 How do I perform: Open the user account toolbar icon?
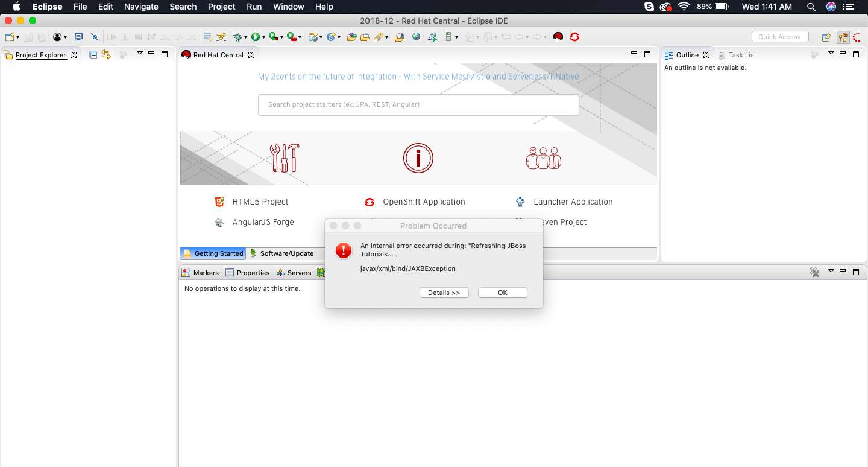57,37
